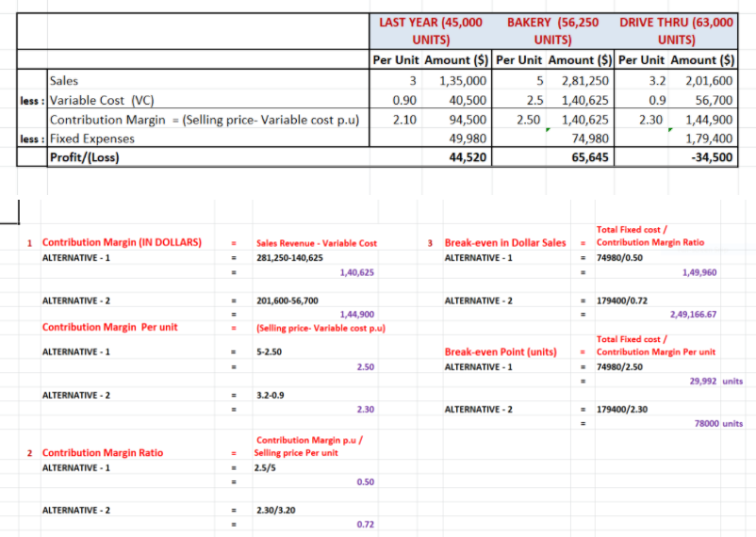Select the drive thru per unit price 3.2
This screenshot has width=756, height=537.
tap(657, 80)
